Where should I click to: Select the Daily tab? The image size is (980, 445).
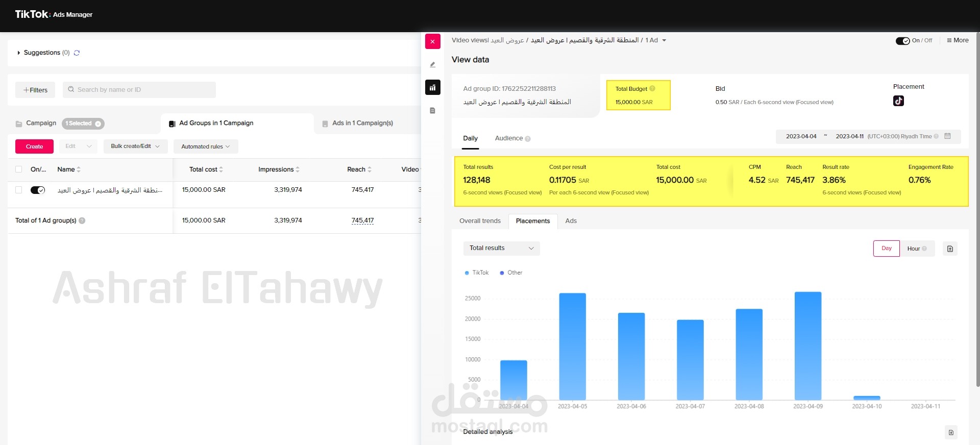click(470, 138)
